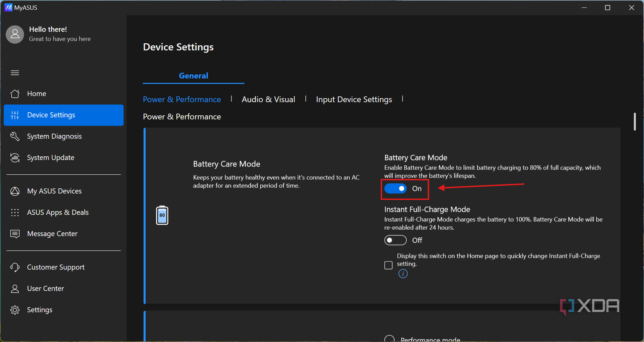Screen dimensions: 644x342
Task: Switch to the General tab
Action: (193, 76)
